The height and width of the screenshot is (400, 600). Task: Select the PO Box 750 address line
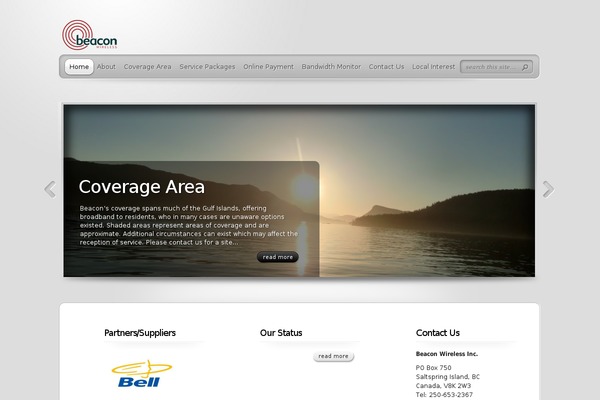433,367
